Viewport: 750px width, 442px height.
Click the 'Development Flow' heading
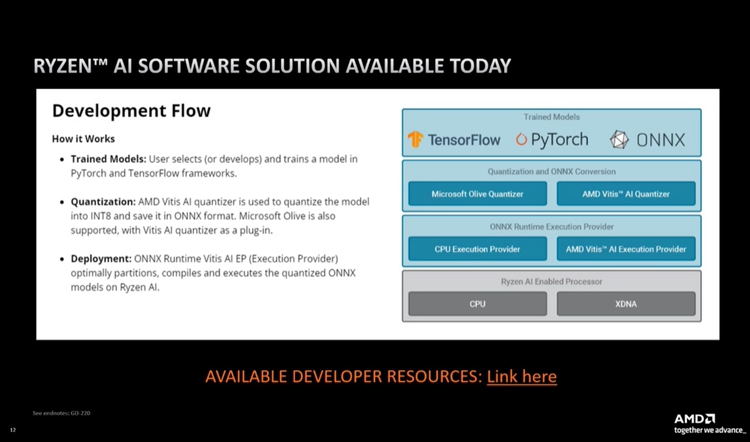[x=131, y=111]
